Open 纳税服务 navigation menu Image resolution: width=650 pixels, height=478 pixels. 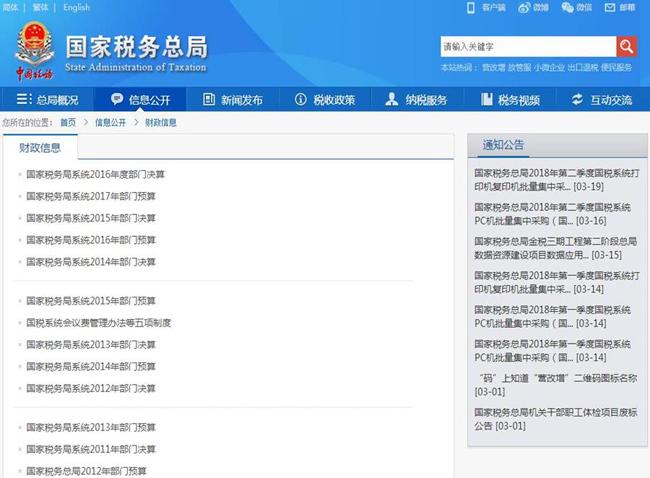(417, 99)
